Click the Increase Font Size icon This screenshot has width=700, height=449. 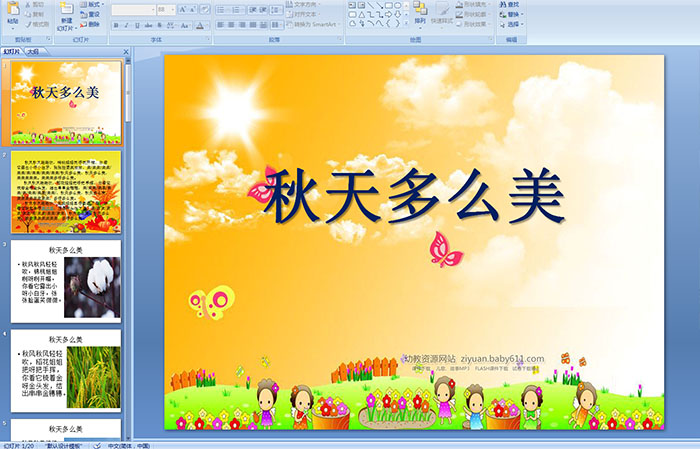(x=182, y=10)
